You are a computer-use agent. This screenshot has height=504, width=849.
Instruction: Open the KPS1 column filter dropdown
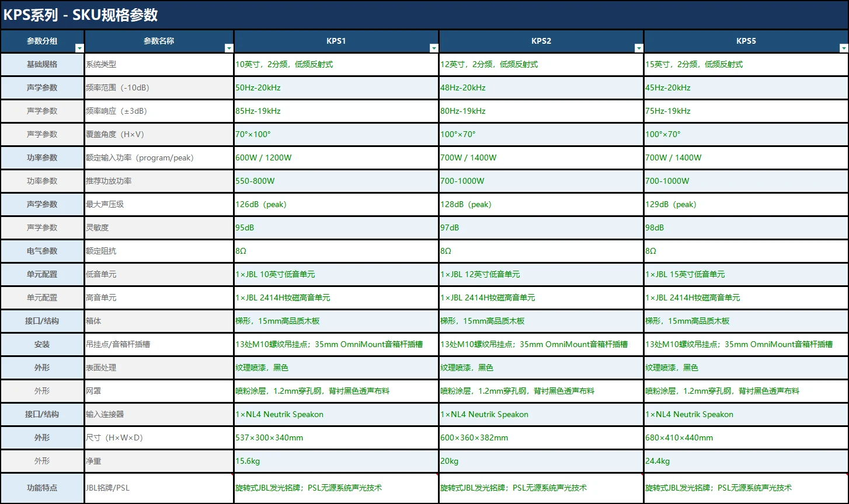pyautogui.click(x=434, y=48)
